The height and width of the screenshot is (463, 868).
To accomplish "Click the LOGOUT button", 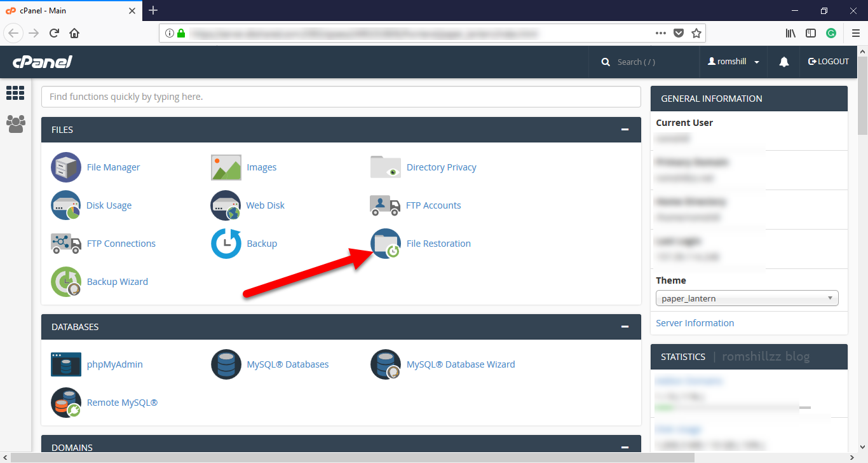I will 828,61.
